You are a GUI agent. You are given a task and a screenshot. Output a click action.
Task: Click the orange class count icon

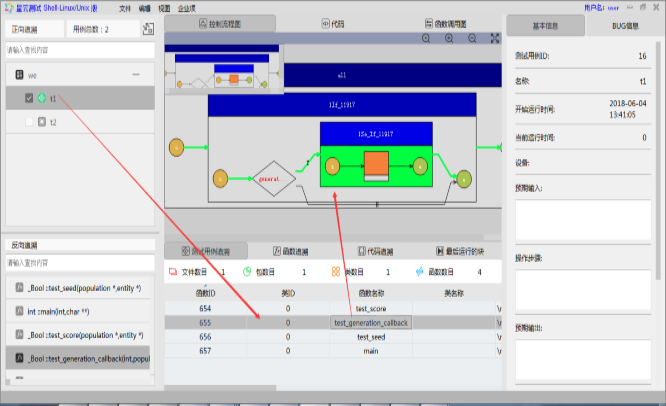336,272
